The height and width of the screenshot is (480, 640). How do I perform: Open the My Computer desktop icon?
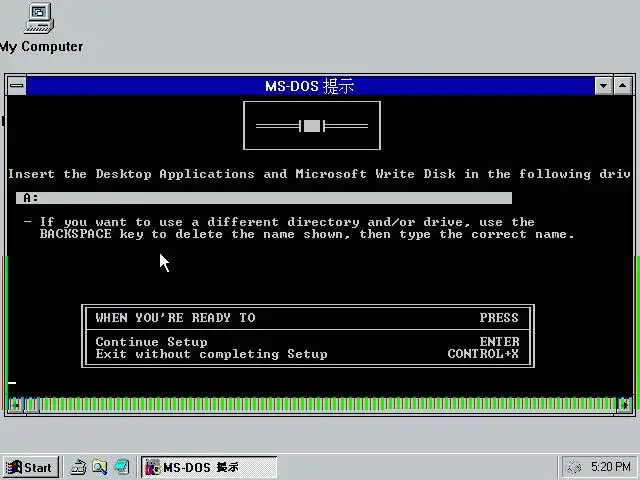click(x=40, y=28)
